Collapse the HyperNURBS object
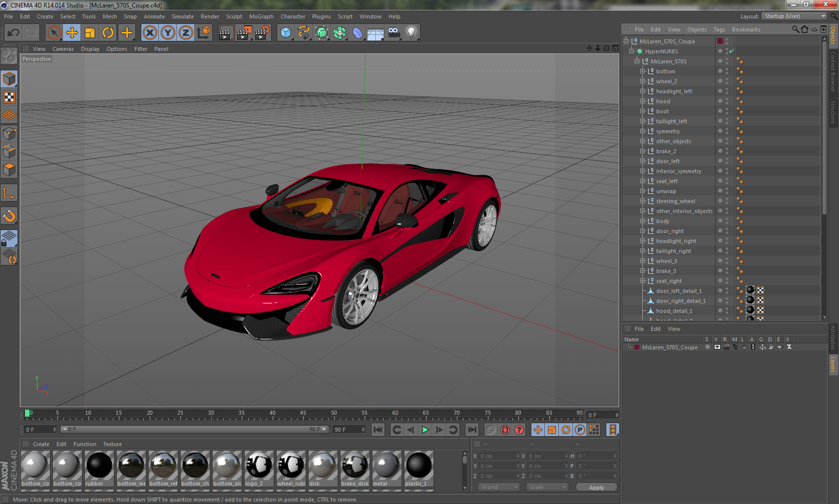The image size is (839, 504). click(632, 51)
